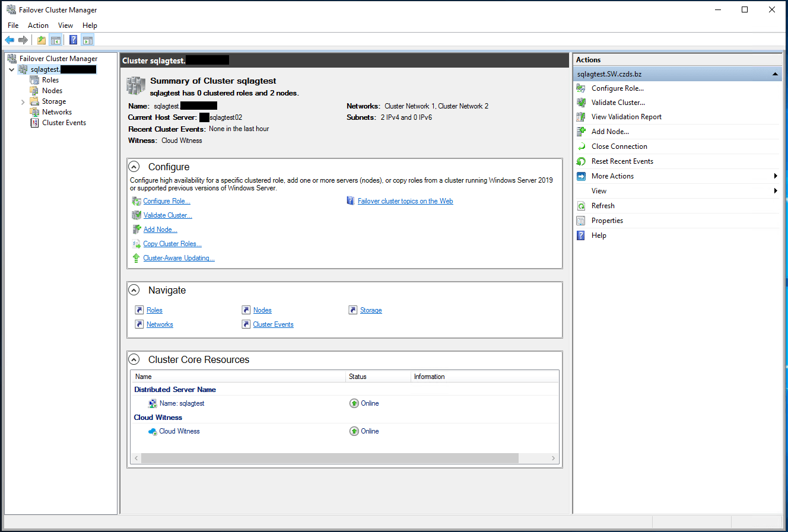Open the Copy Cluster Roles link
Viewport: 788px width, 532px height.
tap(172, 244)
